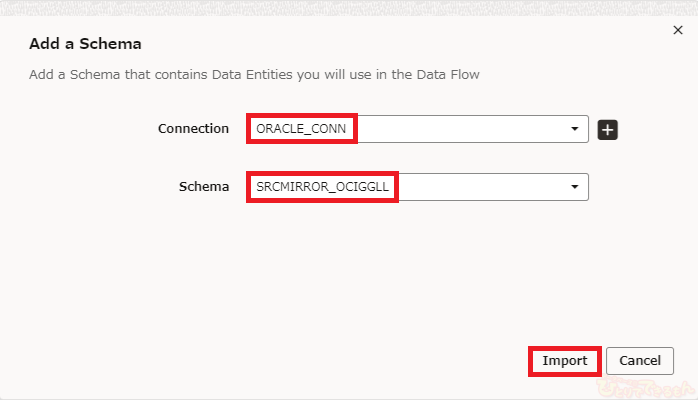Cancel adding the schema
The image size is (698, 400).
pyautogui.click(x=640, y=360)
